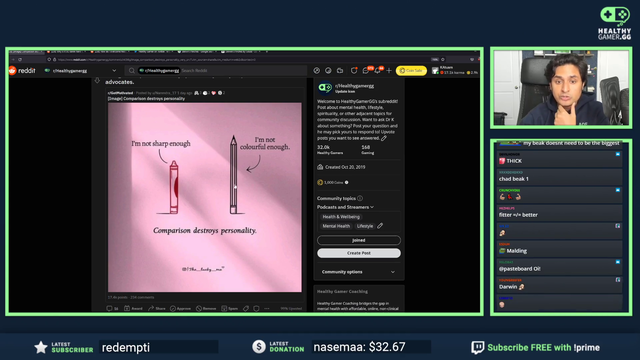Click the pencil icon to edit community description
The height and width of the screenshot is (360, 640).
click(x=384, y=138)
